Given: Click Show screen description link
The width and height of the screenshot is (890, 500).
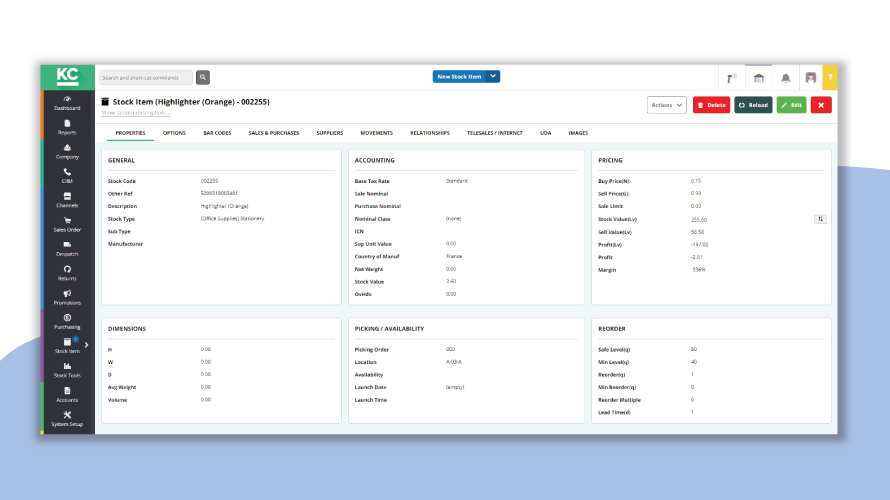Looking at the screenshot, I should click(x=135, y=113).
